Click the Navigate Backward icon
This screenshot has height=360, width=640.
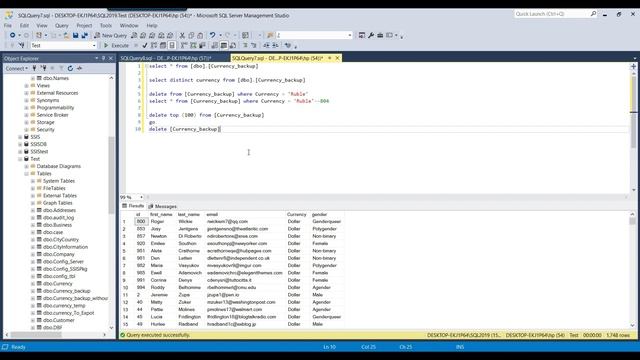(x=13, y=36)
